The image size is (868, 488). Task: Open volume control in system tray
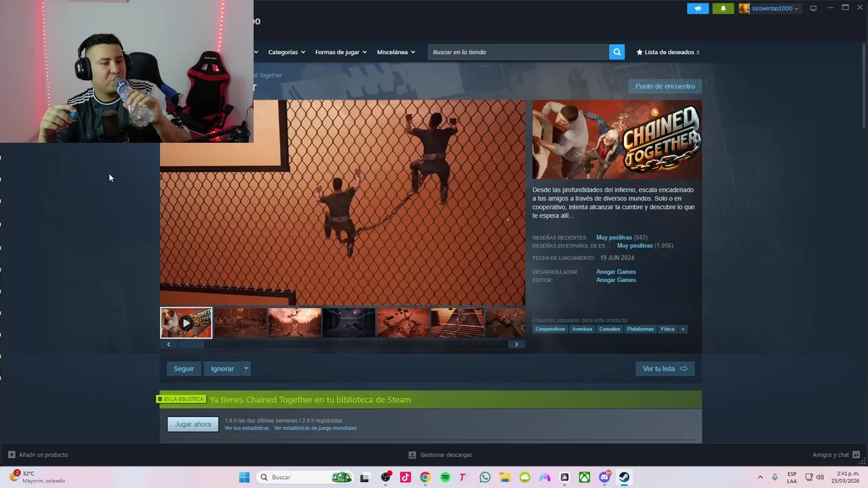820,477
